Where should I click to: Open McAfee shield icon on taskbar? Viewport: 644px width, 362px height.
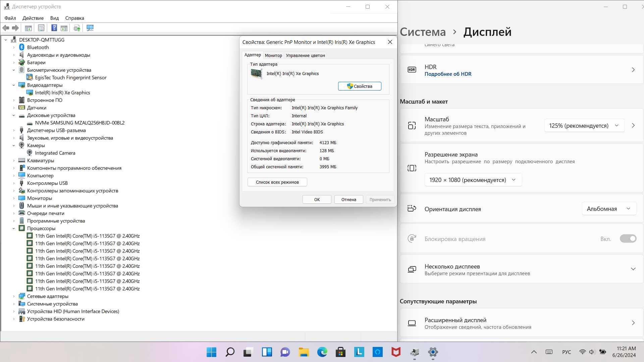coord(396,352)
